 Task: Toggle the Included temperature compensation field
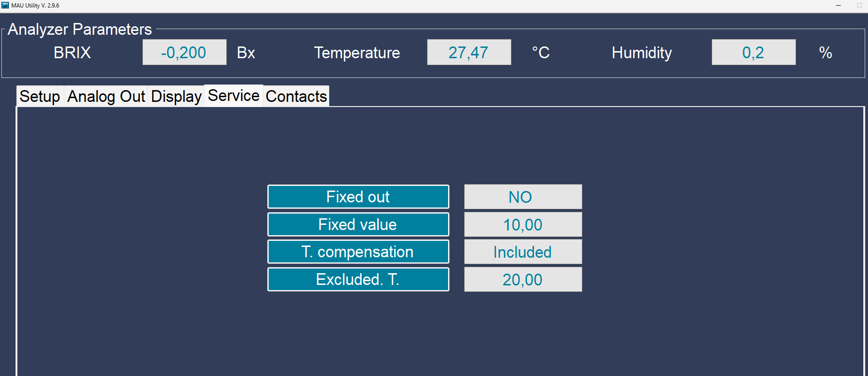(523, 252)
